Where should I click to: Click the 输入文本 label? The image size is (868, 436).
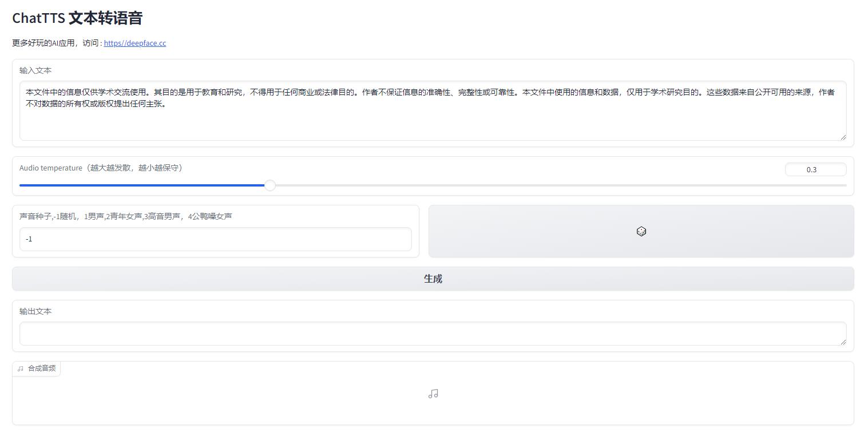pos(35,70)
